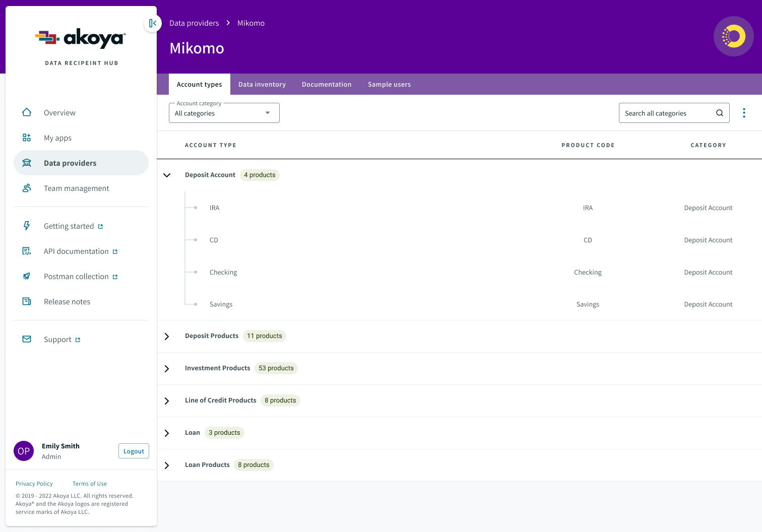Click the Search all categories field
This screenshot has height=532, width=762.
(x=674, y=113)
